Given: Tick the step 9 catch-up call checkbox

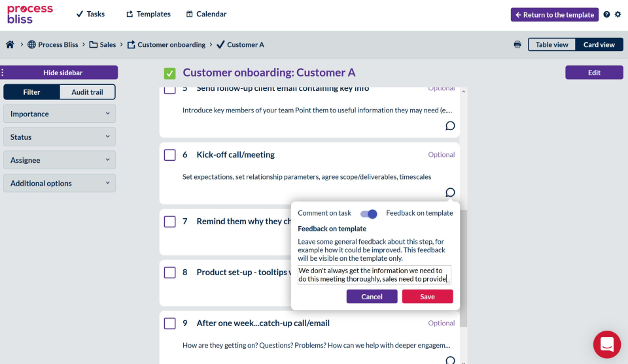Looking at the screenshot, I should click(x=170, y=323).
